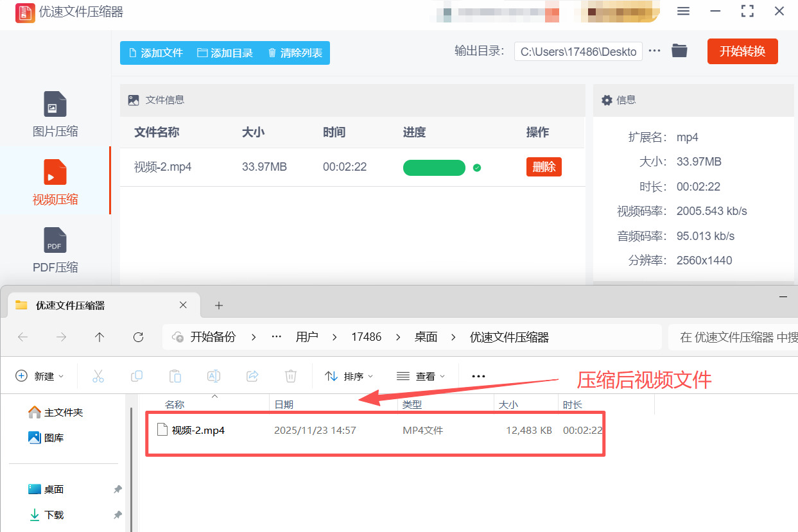Open the 查看 view options dropdown
Screen dimensions: 798x532
point(421,376)
